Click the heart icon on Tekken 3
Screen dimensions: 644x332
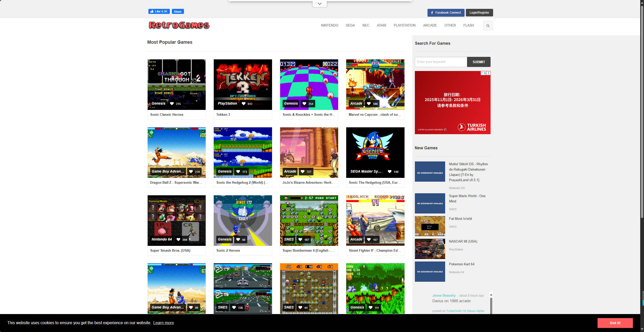pyautogui.click(x=244, y=104)
